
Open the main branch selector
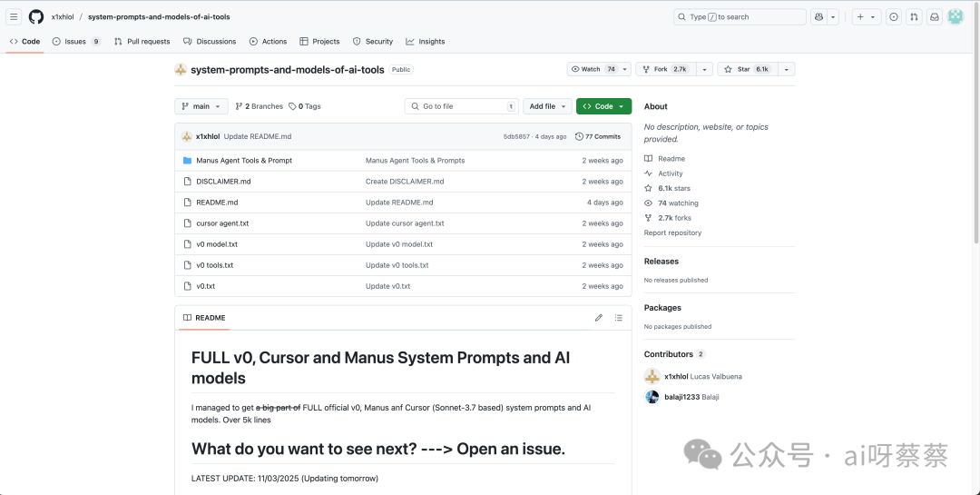coord(201,106)
